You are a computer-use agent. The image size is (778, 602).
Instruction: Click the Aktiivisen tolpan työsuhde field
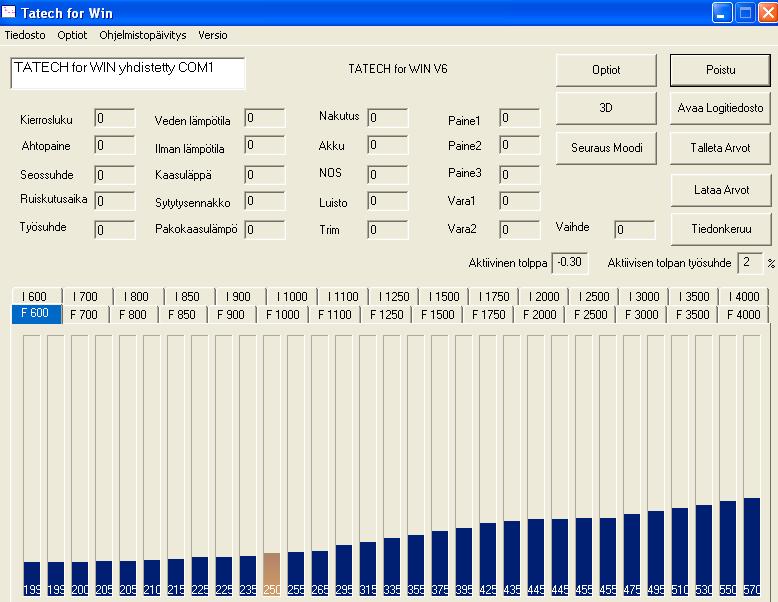[750, 263]
